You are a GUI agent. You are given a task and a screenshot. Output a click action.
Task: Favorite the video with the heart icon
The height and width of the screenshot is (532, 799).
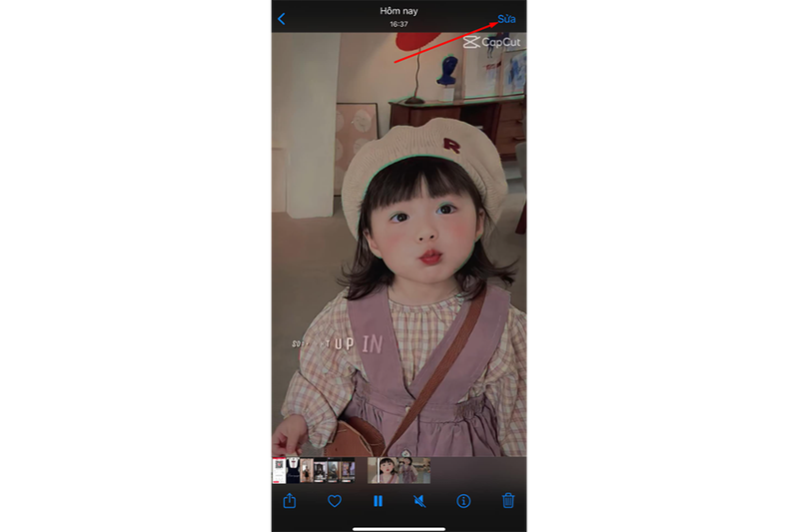(335, 501)
